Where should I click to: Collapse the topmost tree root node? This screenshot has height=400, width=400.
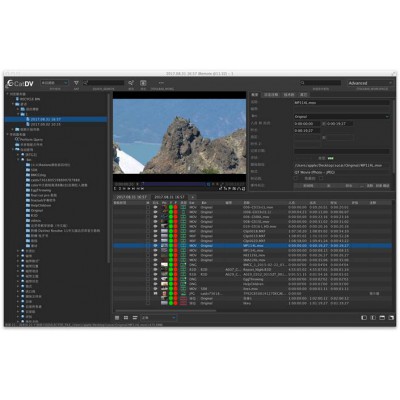coord(7,94)
